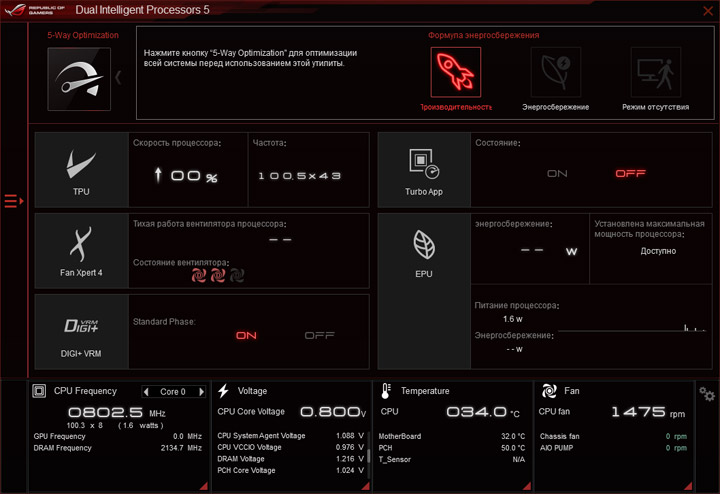The width and height of the screenshot is (720, 494).
Task: Click the DRAM Frequency row
Action: click(118, 448)
